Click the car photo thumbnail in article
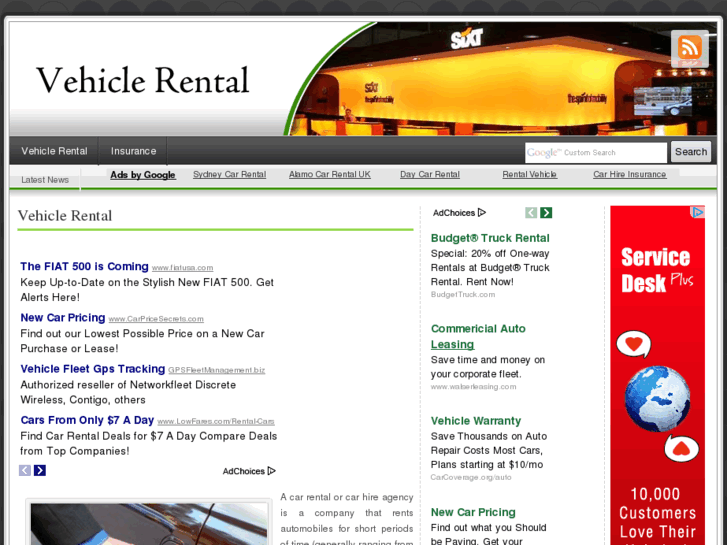 [149, 524]
